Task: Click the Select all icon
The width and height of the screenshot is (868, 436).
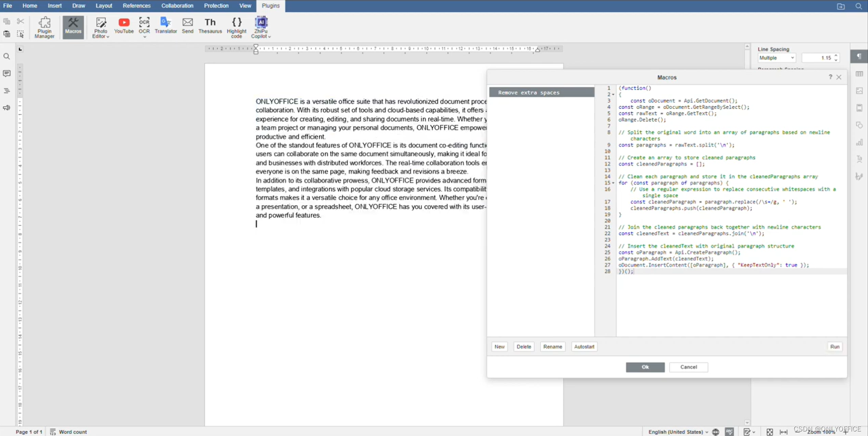Action: (20, 34)
